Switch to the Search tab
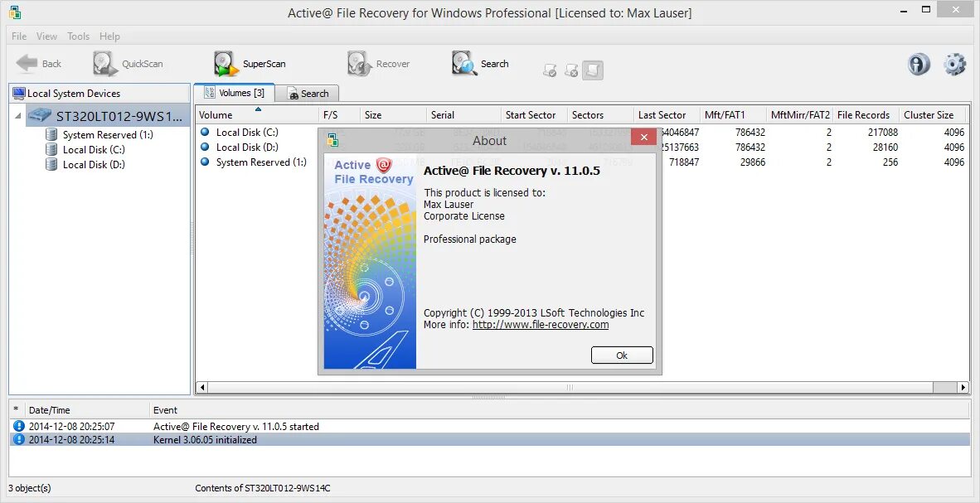This screenshot has width=980, height=503. click(308, 94)
